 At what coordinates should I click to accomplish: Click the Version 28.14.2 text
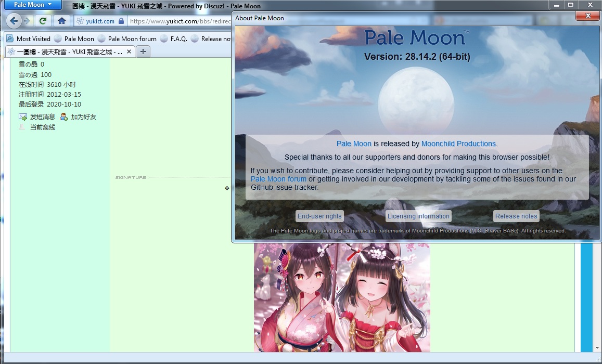click(x=417, y=57)
